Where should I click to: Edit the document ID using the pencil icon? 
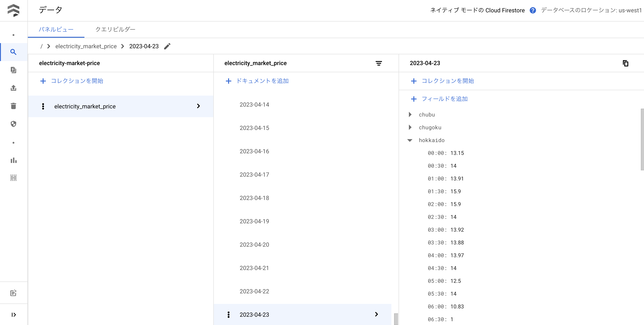(167, 46)
